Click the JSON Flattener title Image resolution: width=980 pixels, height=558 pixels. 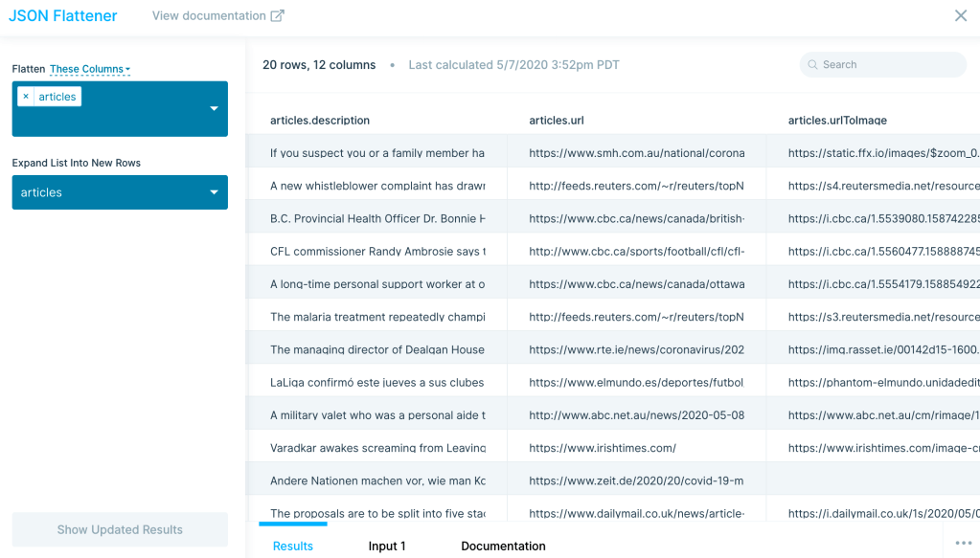(63, 16)
